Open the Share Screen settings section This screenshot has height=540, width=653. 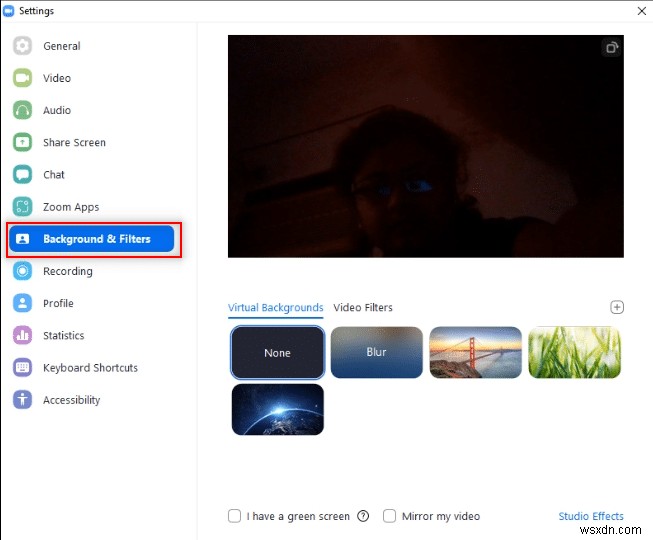[74, 142]
